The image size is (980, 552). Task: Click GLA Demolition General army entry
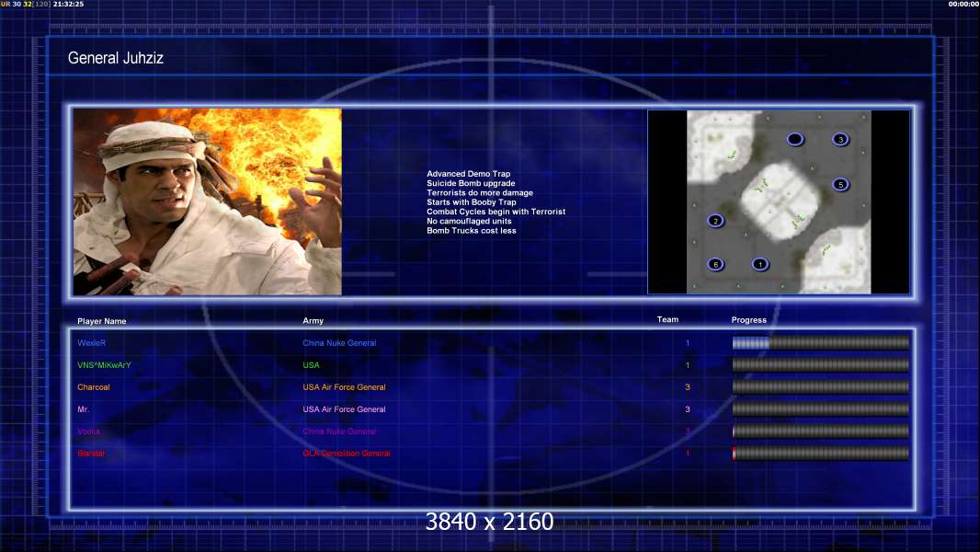pos(347,454)
